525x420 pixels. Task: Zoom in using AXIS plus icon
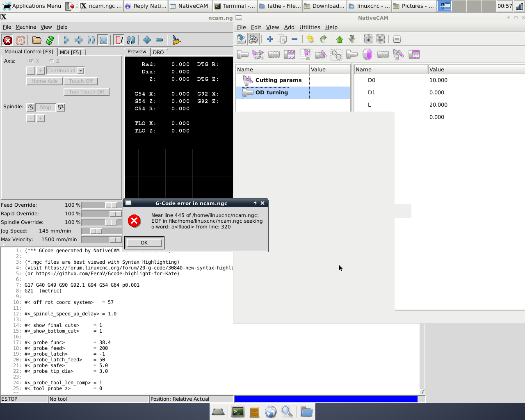coord(147,40)
